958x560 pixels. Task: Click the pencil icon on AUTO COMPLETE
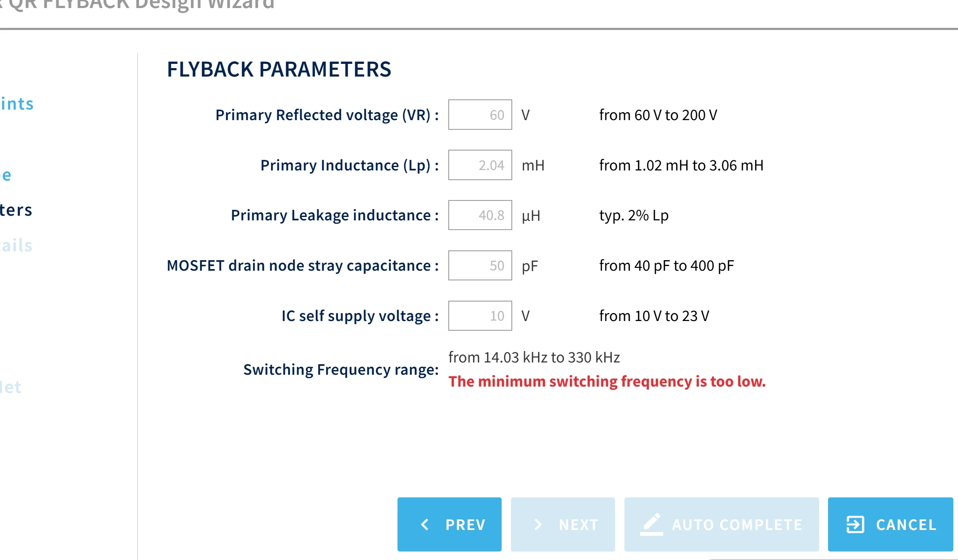652,524
